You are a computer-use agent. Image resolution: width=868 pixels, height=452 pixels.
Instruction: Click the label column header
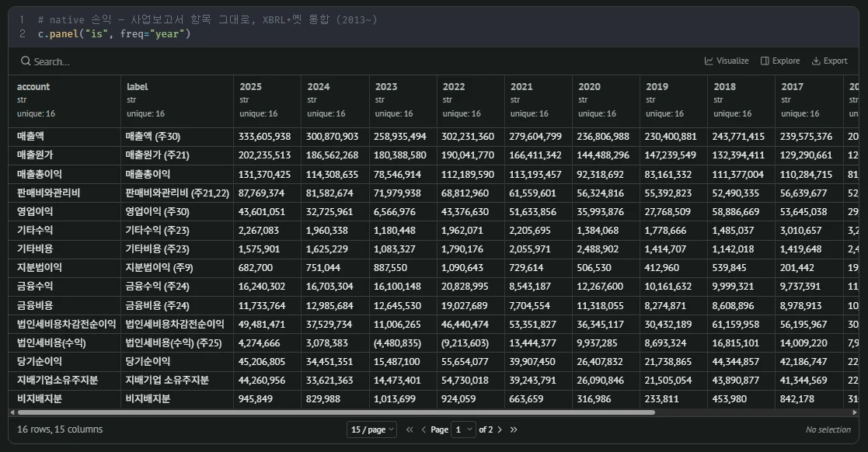tap(138, 87)
